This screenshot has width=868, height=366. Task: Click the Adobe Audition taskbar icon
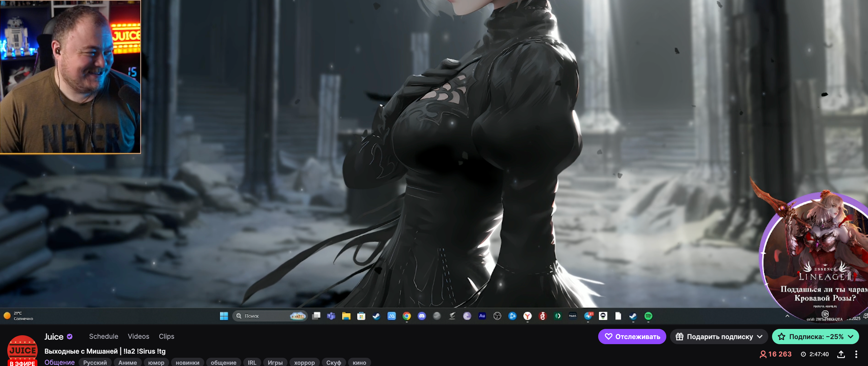(482, 316)
